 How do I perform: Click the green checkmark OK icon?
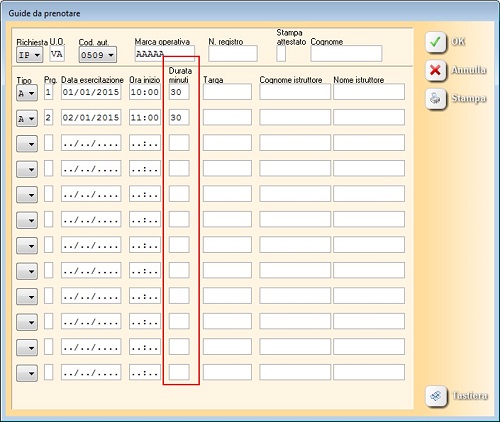pyautogui.click(x=436, y=42)
